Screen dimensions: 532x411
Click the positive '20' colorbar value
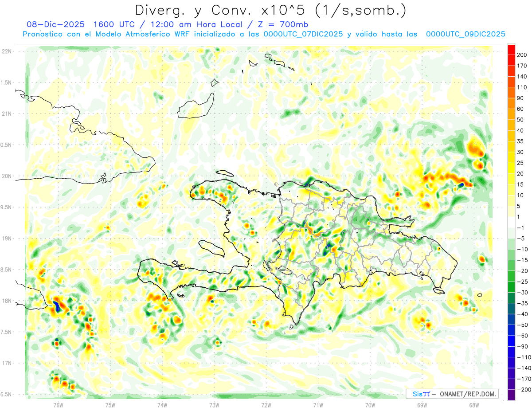click(520, 173)
